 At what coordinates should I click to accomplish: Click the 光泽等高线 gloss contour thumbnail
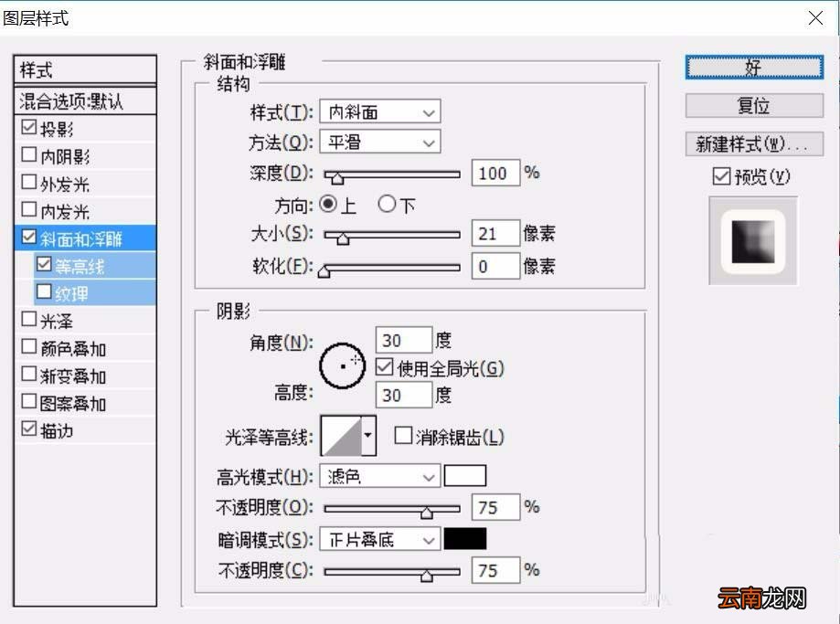point(341,436)
